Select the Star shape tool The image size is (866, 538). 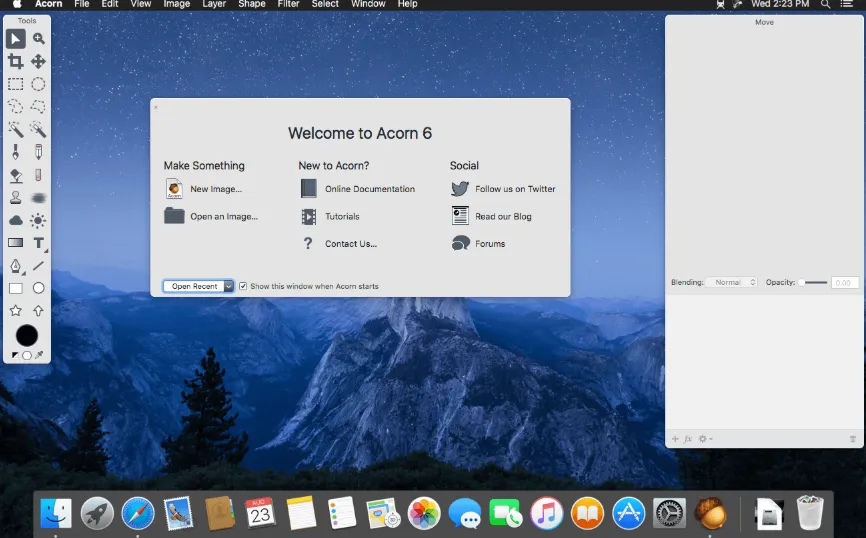pyautogui.click(x=15, y=310)
